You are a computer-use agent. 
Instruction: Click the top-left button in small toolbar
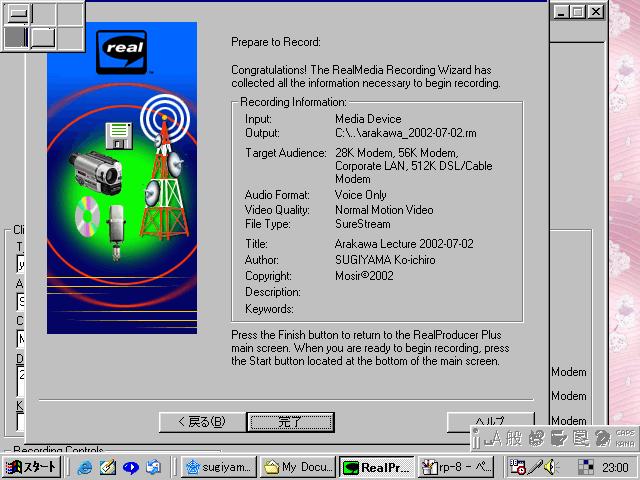17,13
